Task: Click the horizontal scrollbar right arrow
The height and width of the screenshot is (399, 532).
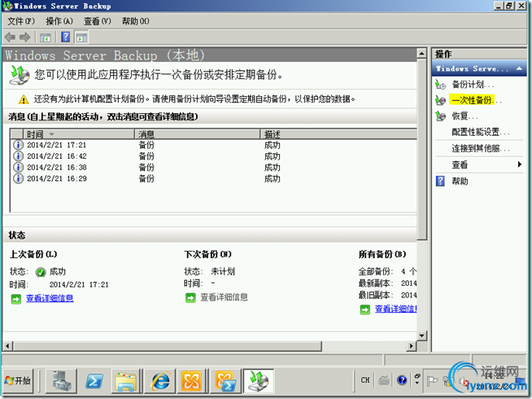Action: (x=412, y=346)
